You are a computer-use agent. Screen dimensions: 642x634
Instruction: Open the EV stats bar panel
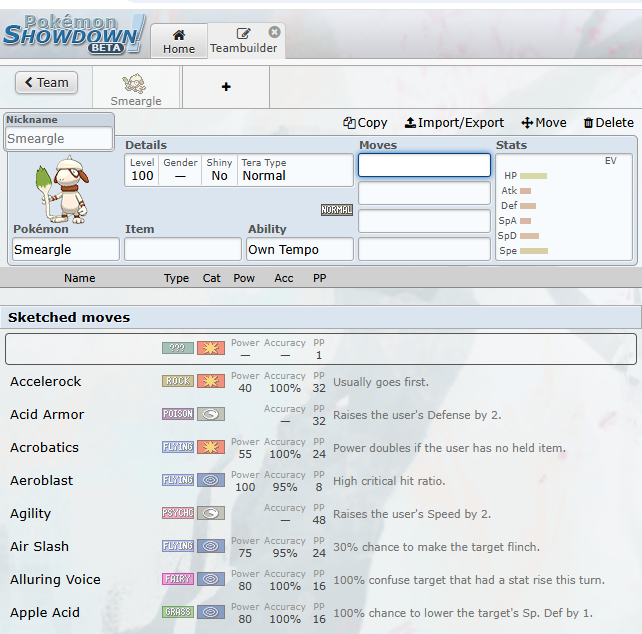click(x=563, y=206)
